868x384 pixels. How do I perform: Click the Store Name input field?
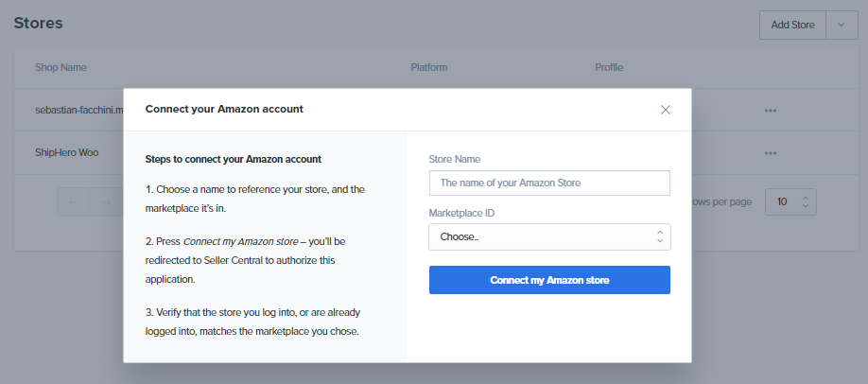click(549, 183)
